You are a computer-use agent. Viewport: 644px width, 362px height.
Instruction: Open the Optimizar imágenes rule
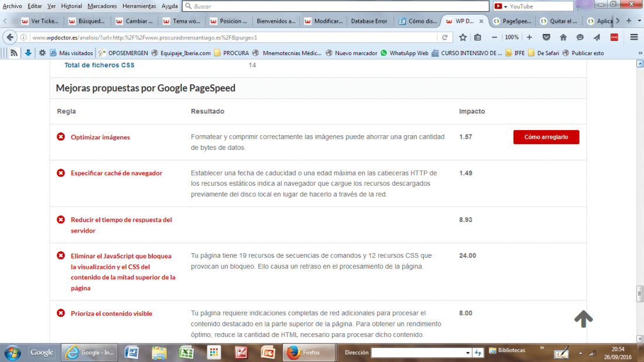pos(100,137)
